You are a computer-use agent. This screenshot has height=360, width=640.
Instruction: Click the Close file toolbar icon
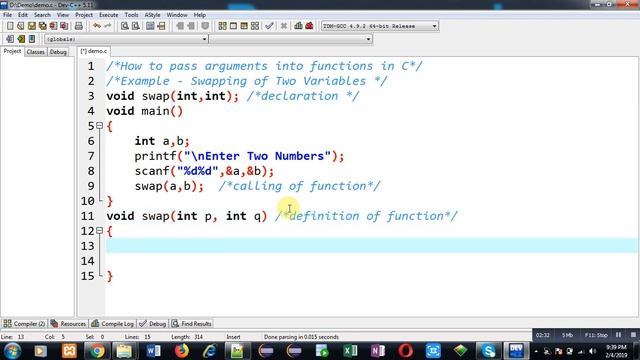53,26
